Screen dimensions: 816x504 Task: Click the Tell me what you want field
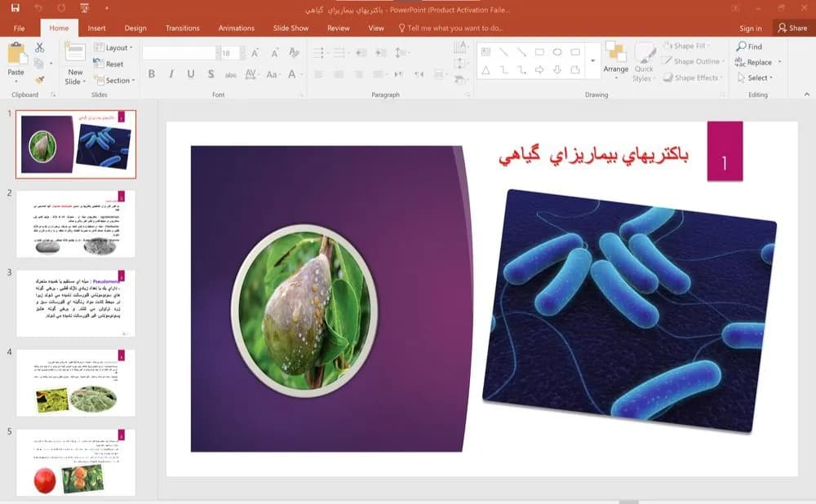450,28
